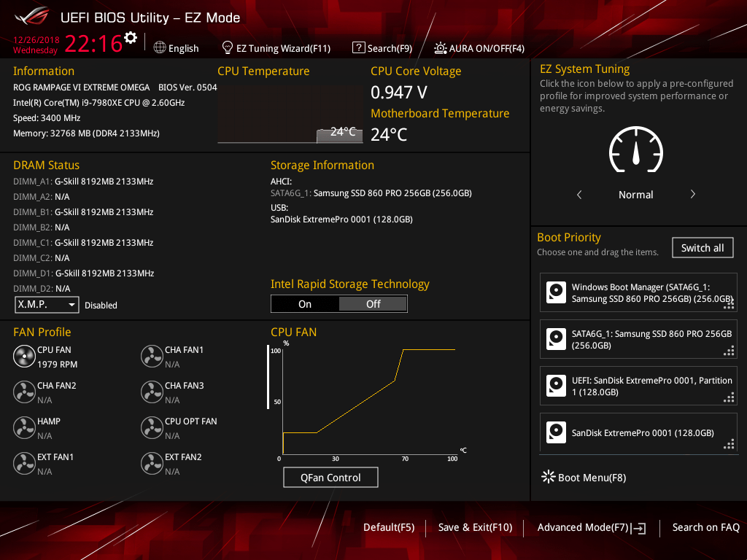Click drag handle on SanDisk ExtremePro entry
Viewport: 747px width, 560px height.
coord(729,444)
